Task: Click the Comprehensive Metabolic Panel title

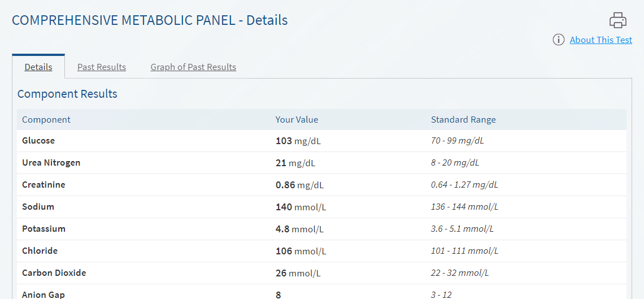Action: 150,20
